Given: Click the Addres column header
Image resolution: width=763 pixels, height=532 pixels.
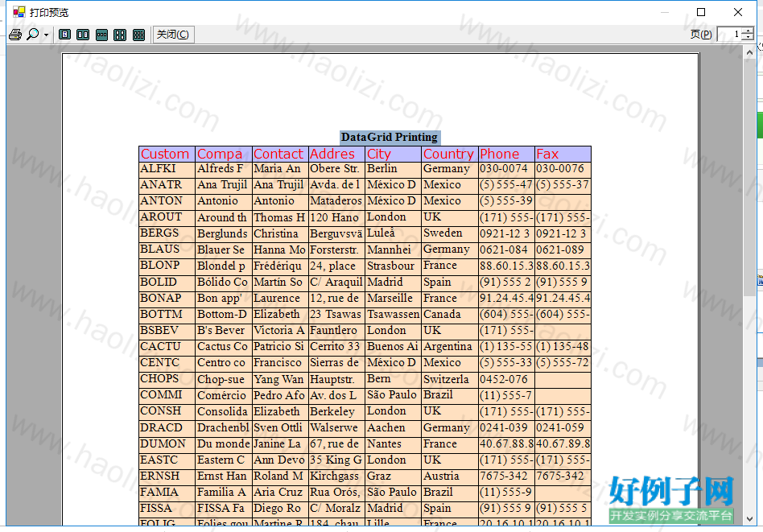Looking at the screenshot, I should [x=336, y=154].
